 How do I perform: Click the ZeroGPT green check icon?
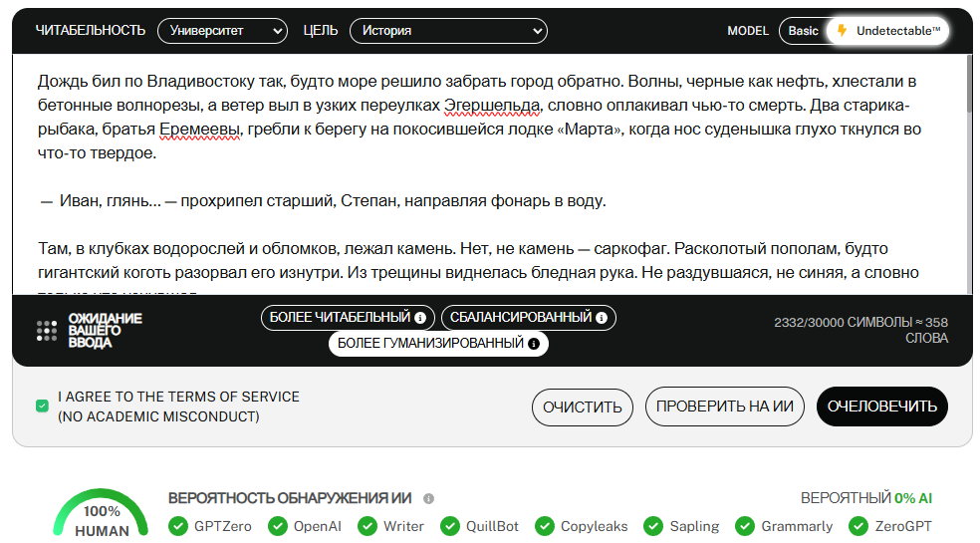(x=858, y=526)
